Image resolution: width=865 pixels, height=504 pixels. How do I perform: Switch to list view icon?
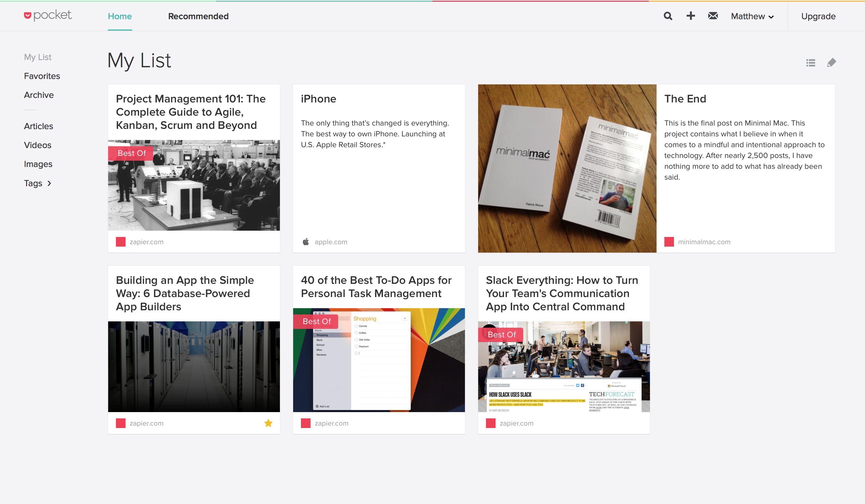(810, 63)
